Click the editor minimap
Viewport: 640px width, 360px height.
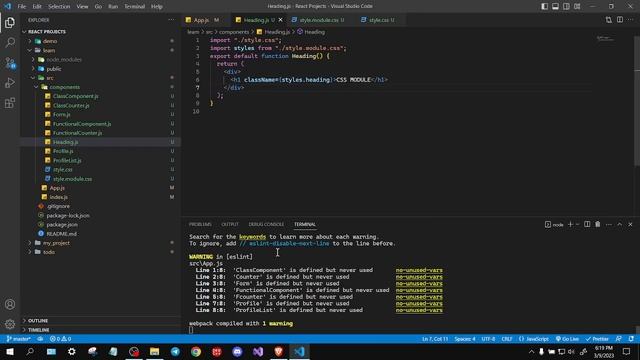coord(606,39)
